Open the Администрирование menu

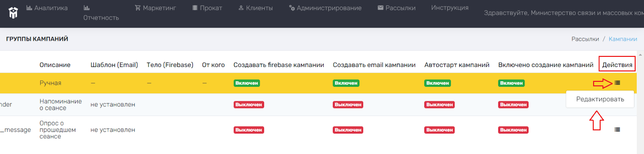click(x=325, y=8)
